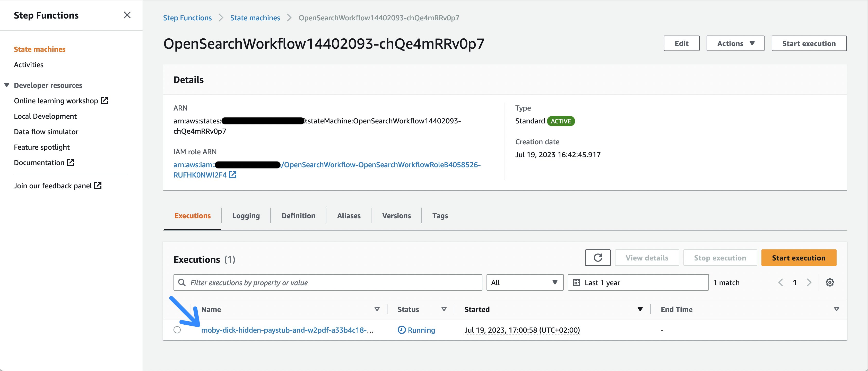Click the Stop execution button
868x371 pixels.
(720, 258)
